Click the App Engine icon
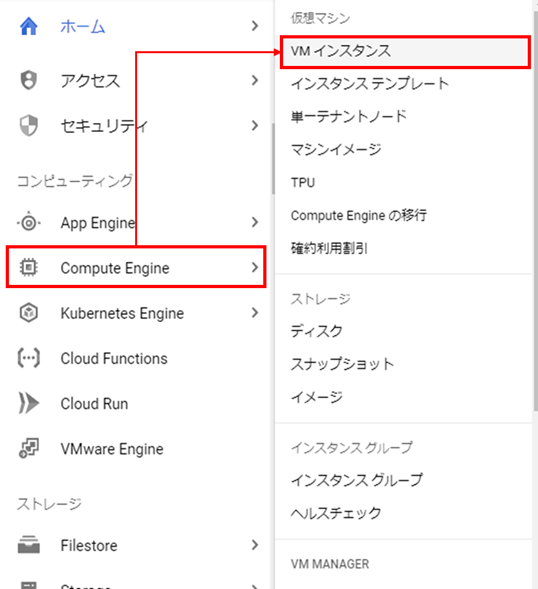This screenshot has height=589, width=538. [29, 223]
